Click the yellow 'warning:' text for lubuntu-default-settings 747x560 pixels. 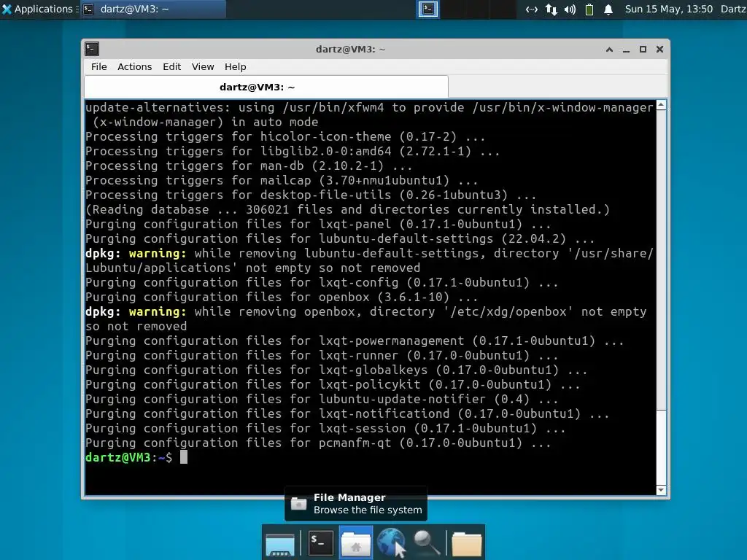point(158,253)
